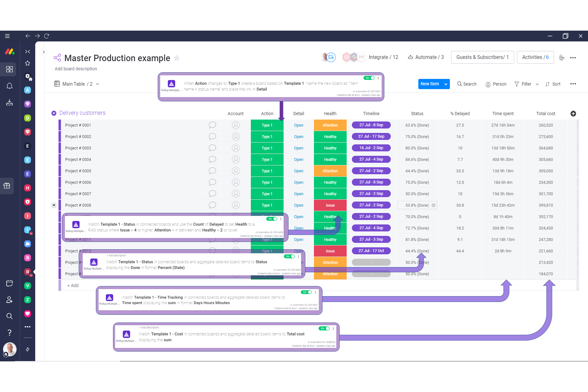Open the Automate / 3 panel
The image size is (588, 392).
(x=426, y=57)
